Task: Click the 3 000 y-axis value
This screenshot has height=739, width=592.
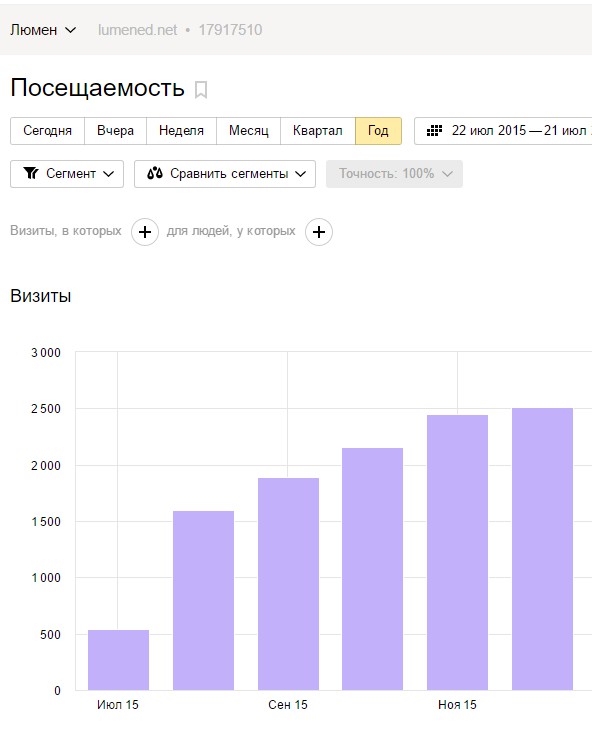Action: click(46, 353)
